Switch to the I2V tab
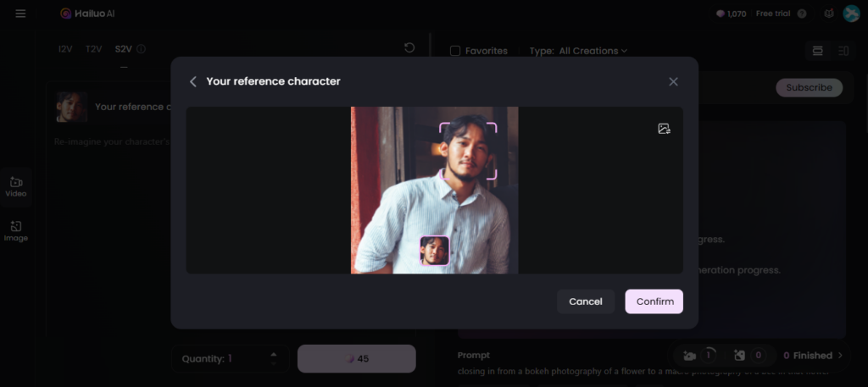Image resolution: width=868 pixels, height=387 pixels. tap(65, 48)
